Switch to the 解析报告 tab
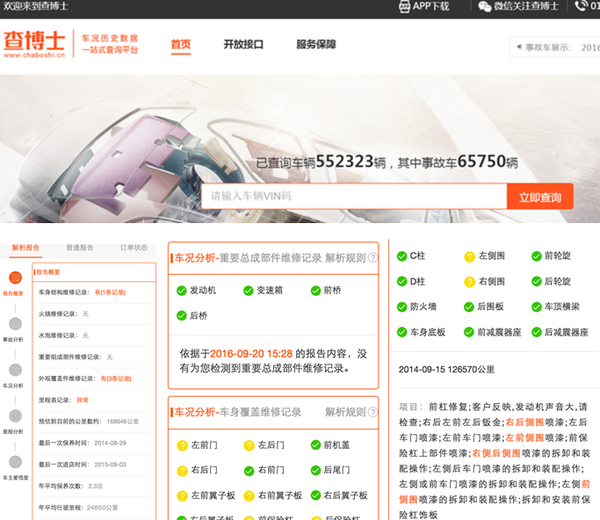Image resolution: width=600 pixels, height=520 pixels. pos(26,248)
